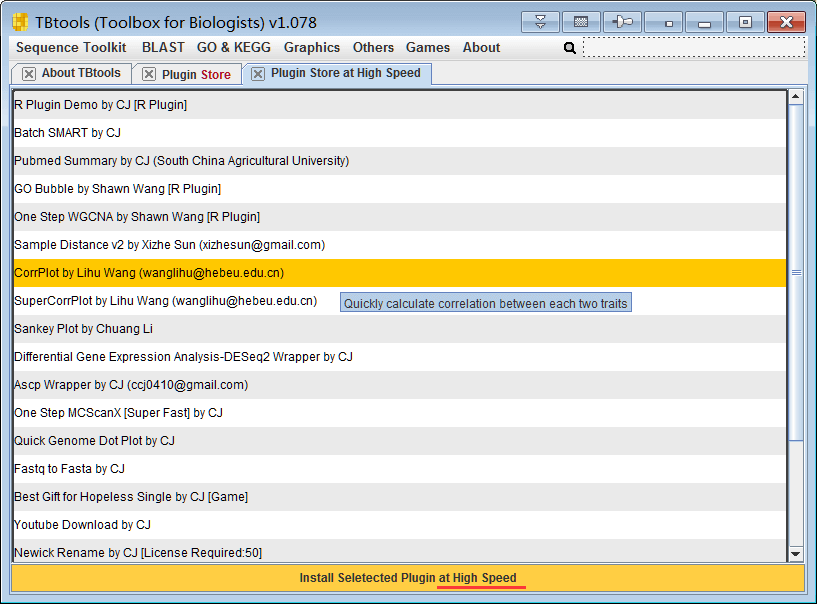
Task: Click the small square icon in title bar
Action: click(x=663, y=22)
